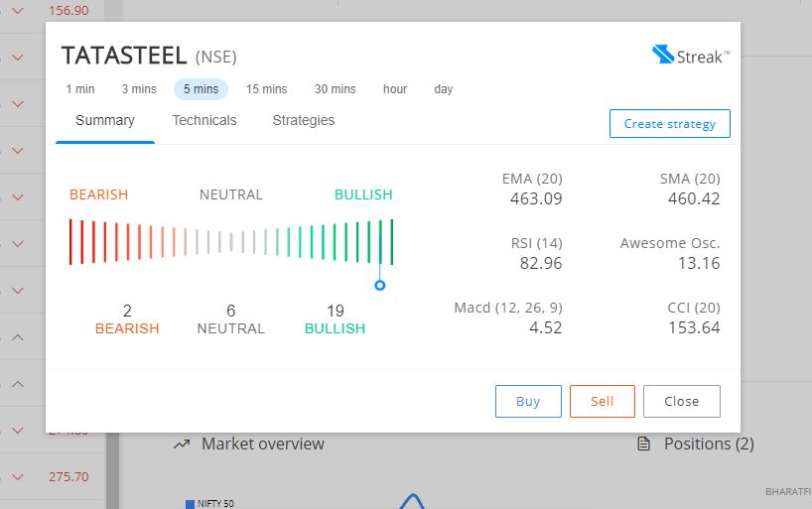Click the Awesome Osc. value 13.16
Image resolution: width=812 pixels, height=509 pixels.
point(699,263)
